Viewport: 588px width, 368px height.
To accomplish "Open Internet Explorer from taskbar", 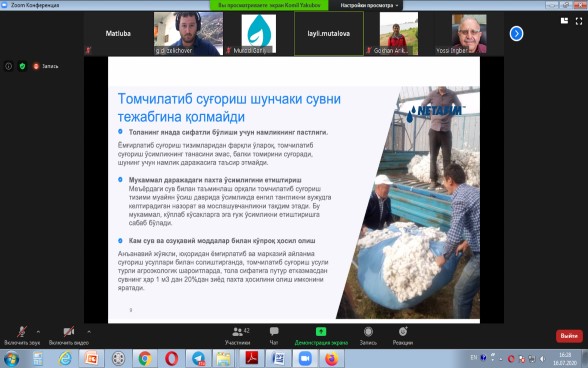I will click(x=65, y=359).
